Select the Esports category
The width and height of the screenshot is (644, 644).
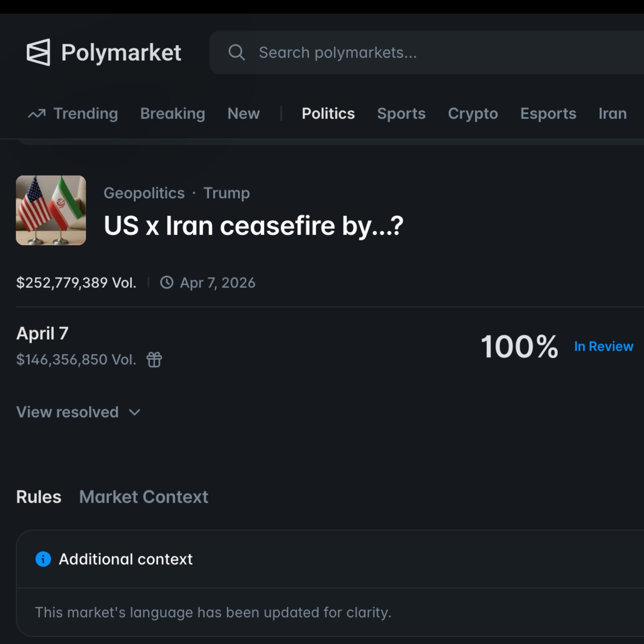pyautogui.click(x=548, y=114)
